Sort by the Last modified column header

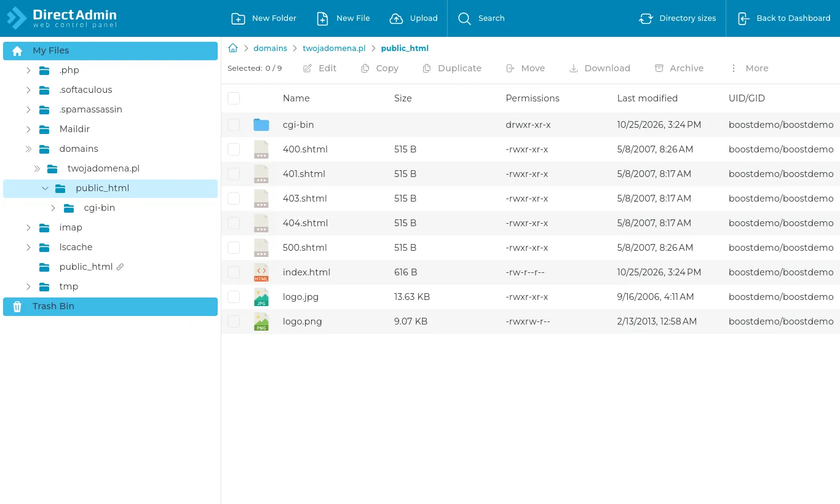[x=648, y=98]
